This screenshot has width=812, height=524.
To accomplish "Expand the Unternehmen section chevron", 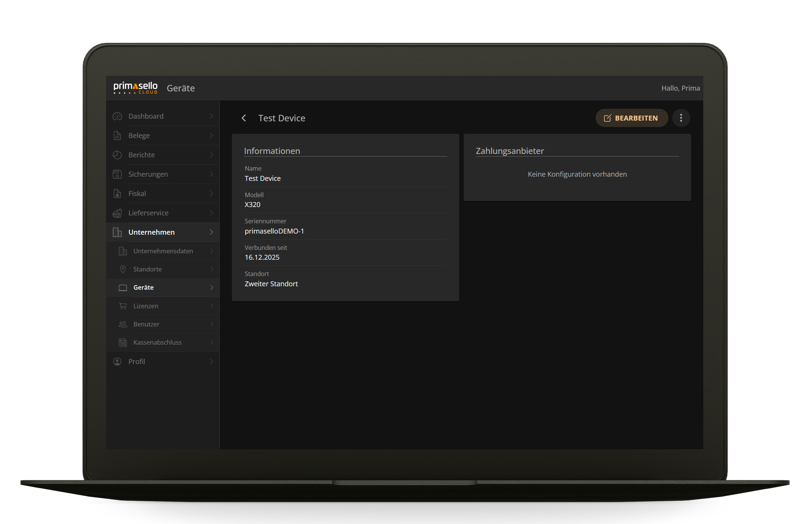I will [x=211, y=232].
